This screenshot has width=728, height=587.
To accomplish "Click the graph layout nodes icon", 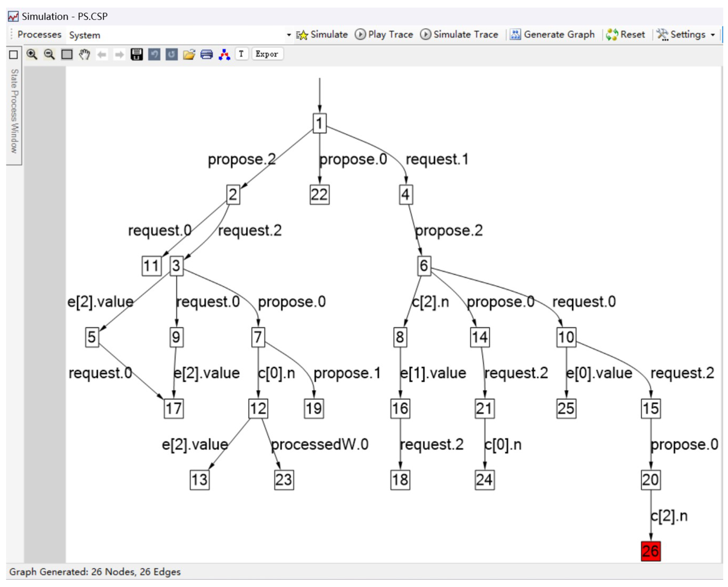I will pos(225,54).
